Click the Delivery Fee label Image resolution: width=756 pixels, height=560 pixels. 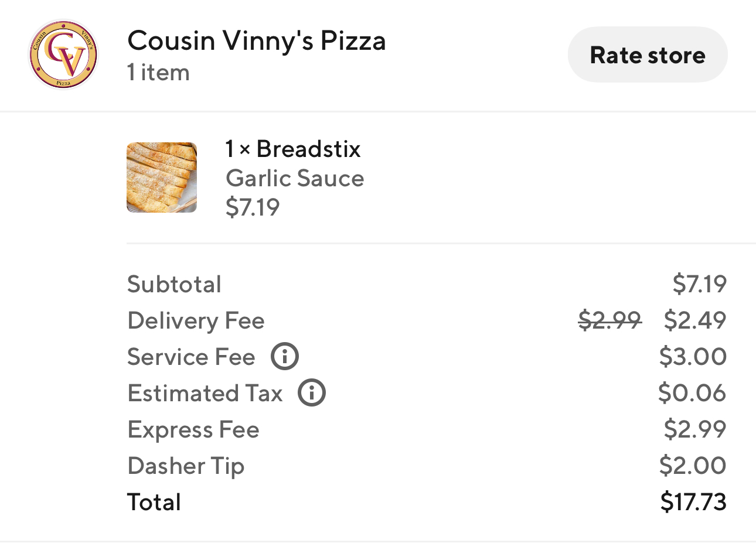click(196, 320)
